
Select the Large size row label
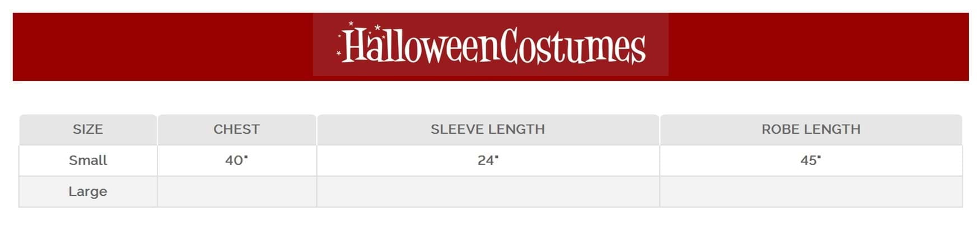[88, 191]
